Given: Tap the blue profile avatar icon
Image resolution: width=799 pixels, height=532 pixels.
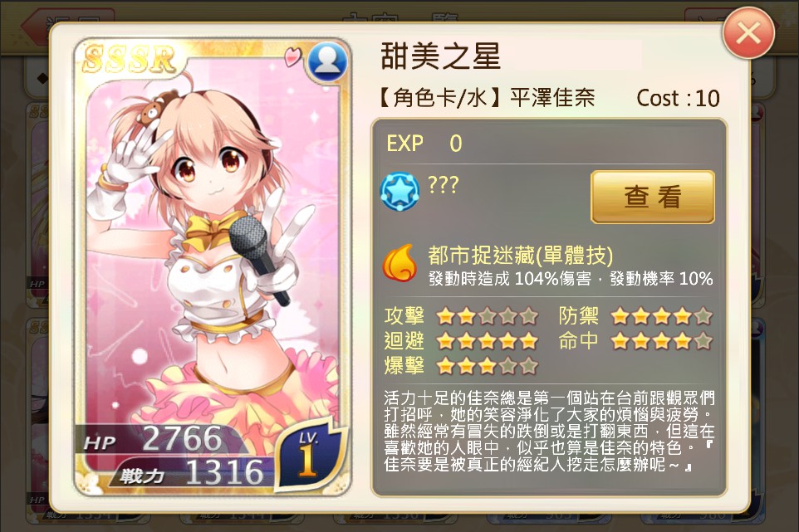Looking at the screenshot, I should 327,62.
